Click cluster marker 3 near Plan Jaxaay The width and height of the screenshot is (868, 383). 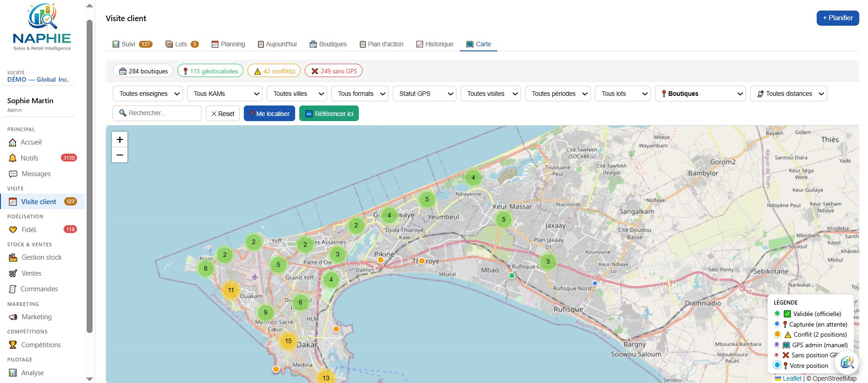(x=548, y=261)
